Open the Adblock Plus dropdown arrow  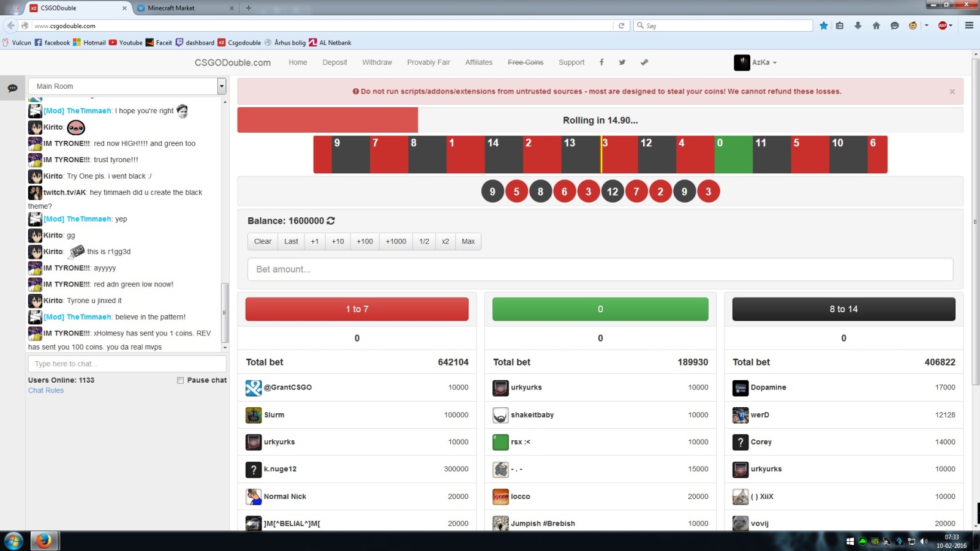point(950,26)
